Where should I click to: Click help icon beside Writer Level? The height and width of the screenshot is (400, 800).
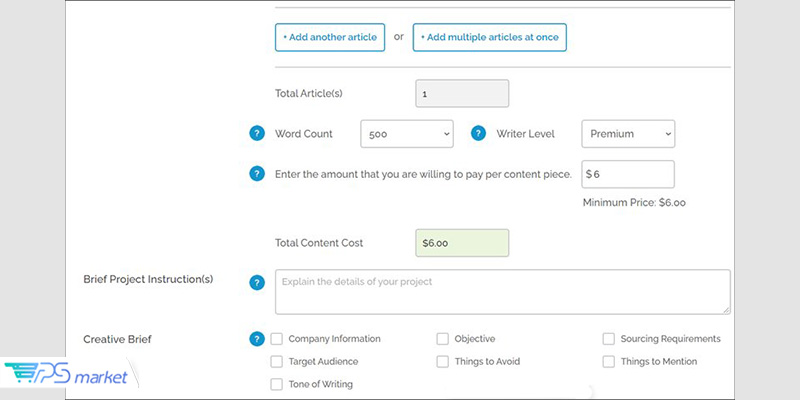coord(478,134)
